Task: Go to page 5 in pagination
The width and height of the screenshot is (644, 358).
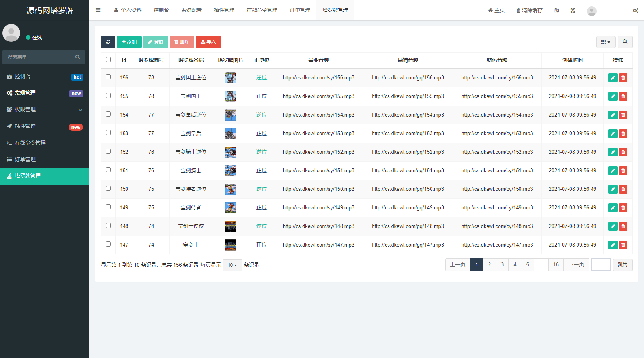Action: [528, 264]
